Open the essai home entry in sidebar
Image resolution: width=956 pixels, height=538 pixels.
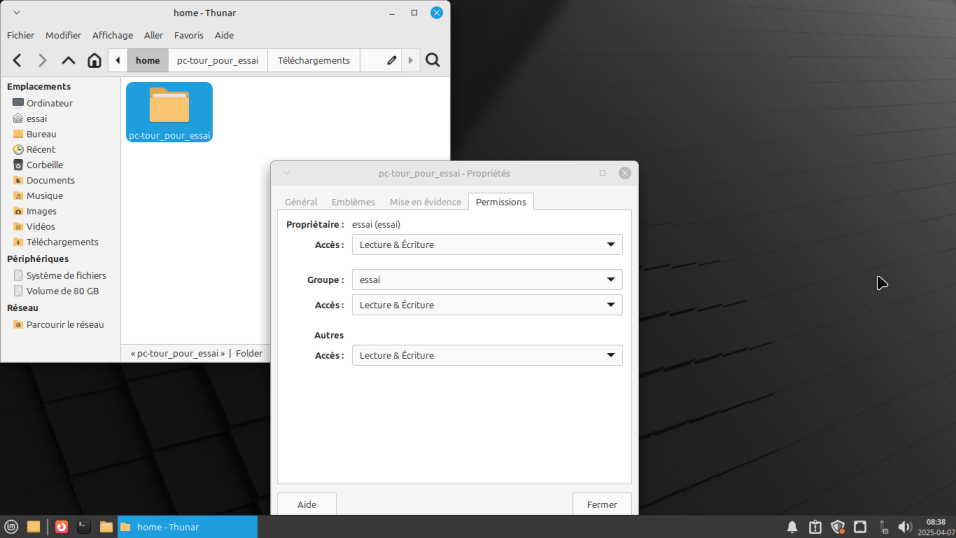(x=37, y=118)
